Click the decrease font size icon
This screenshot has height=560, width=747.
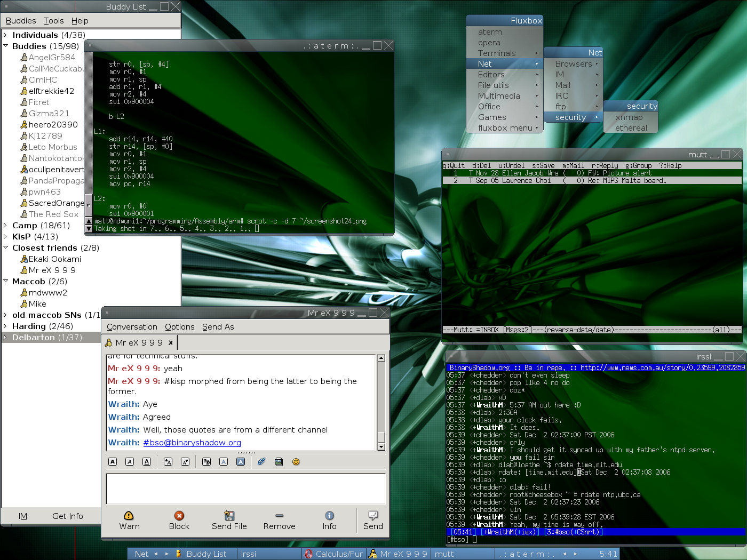pyautogui.click(x=185, y=462)
